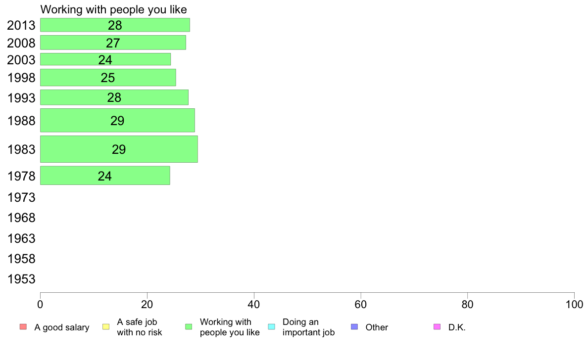588x364 pixels.
Task: Click the blue Other legend swatch
Action: tap(354, 327)
